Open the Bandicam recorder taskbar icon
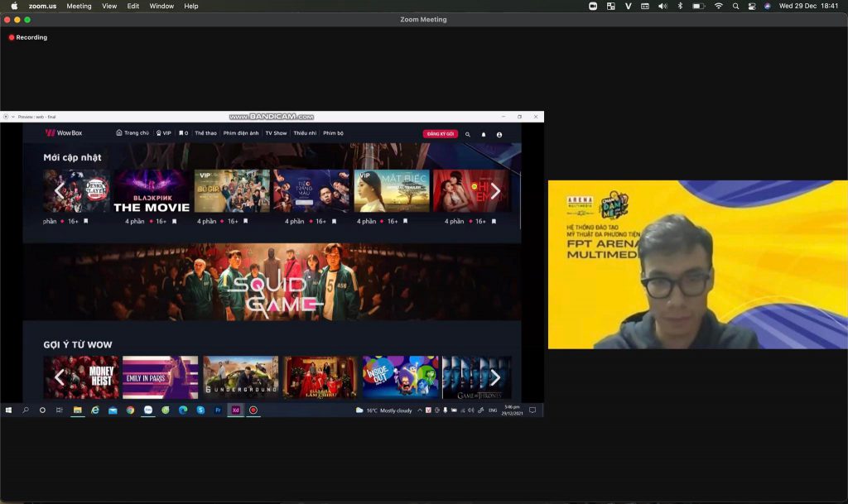 (253, 410)
